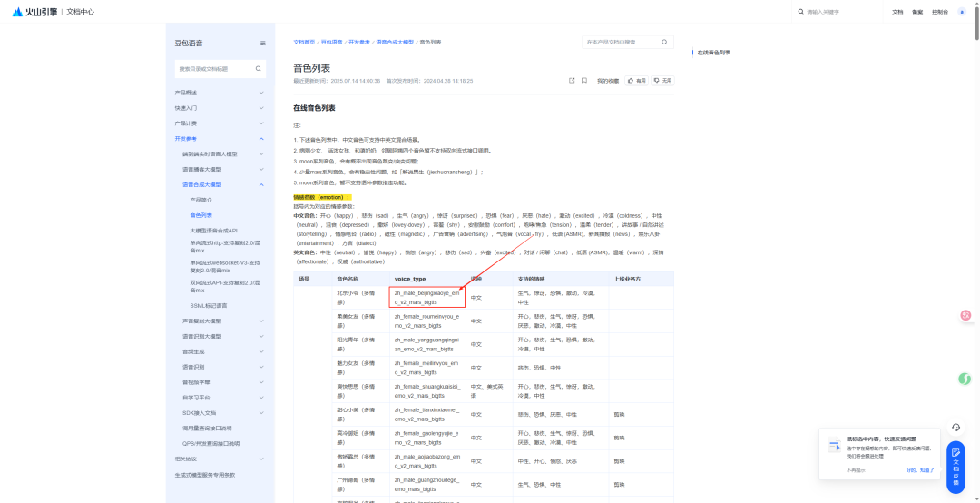Viewport: 980px width, 503px height.
Task: Click the page vertical scrollbar thumb
Action: 976,22
